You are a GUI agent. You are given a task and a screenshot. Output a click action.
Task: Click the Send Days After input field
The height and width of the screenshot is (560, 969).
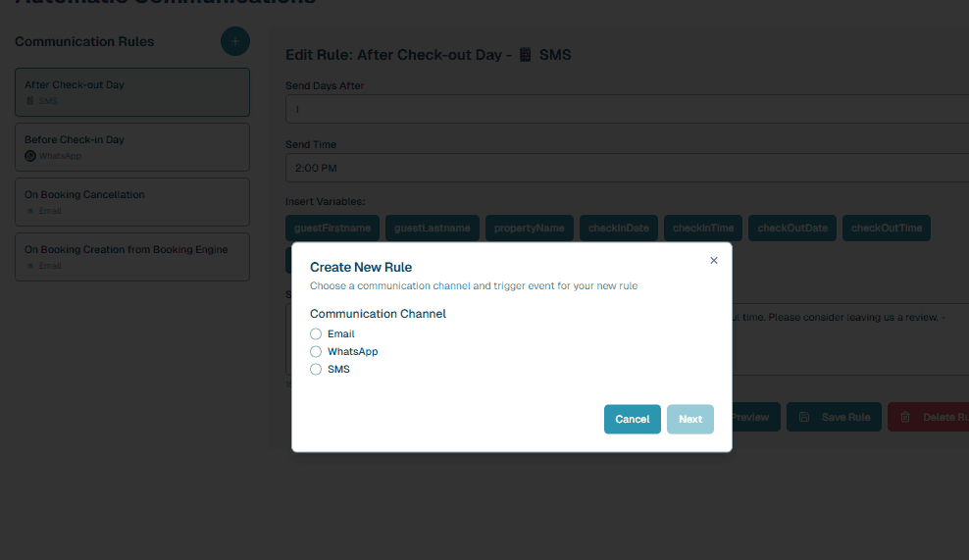(x=628, y=109)
